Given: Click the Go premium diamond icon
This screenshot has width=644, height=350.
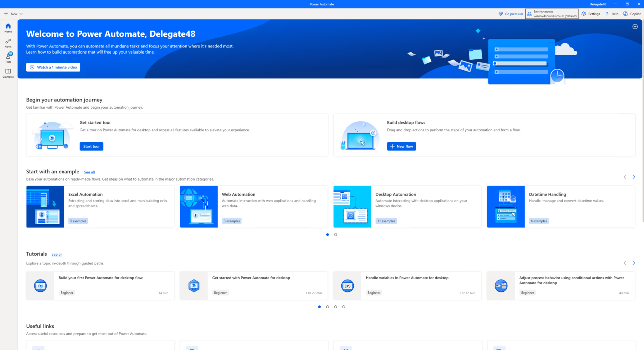Looking at the screenshot, I should [500, 14].
